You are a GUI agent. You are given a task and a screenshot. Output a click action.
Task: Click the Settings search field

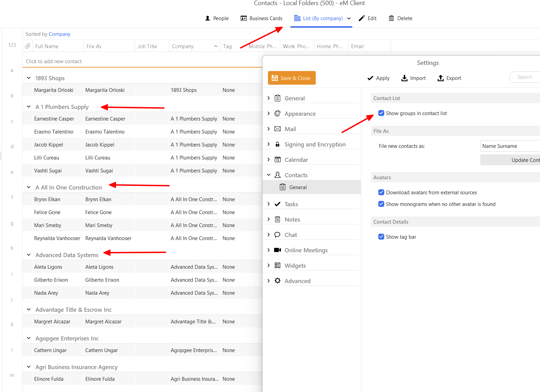click(525, 77)
